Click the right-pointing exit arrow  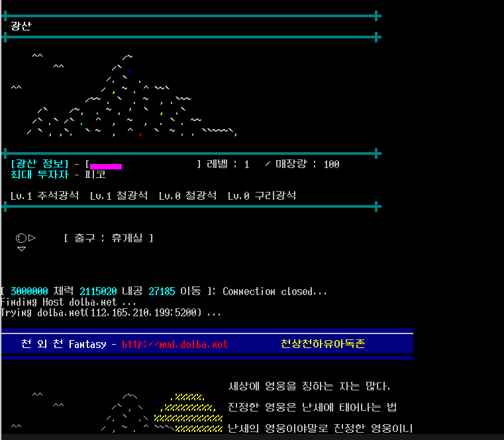[x=32, y=238]
